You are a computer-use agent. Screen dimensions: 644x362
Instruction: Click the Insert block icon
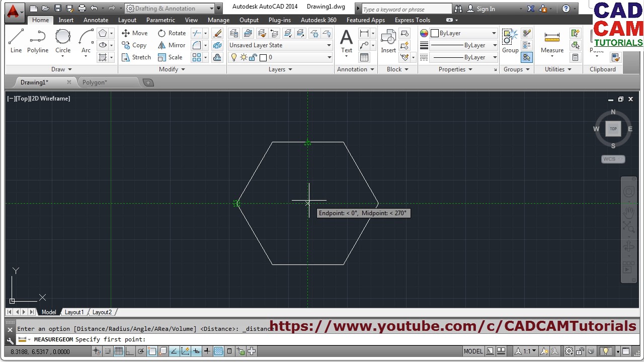pos(388,41)
